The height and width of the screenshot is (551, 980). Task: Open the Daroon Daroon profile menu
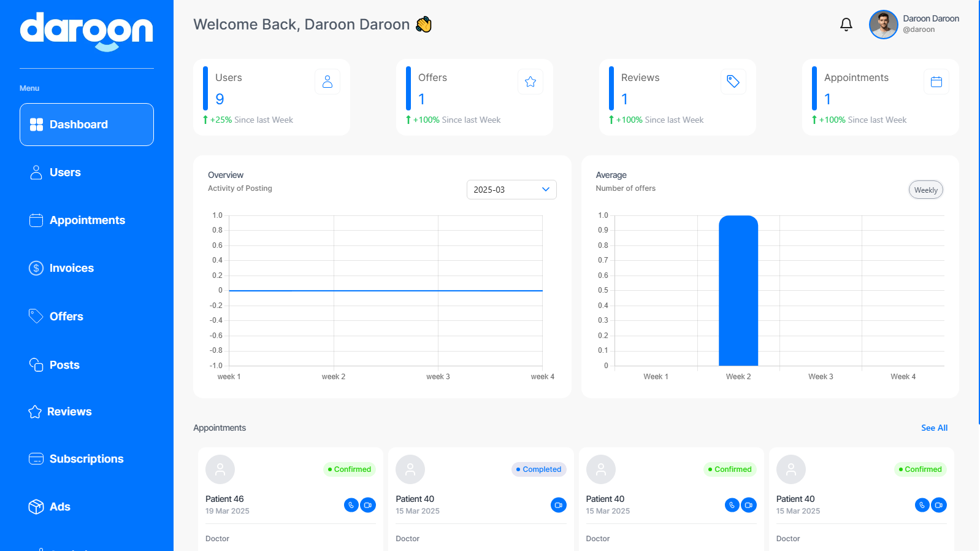click(x=930, y=24)
